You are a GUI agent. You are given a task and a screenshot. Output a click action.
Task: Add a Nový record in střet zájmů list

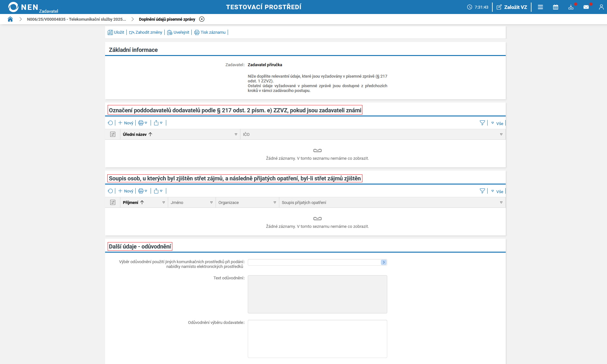[x=126, y=191]
